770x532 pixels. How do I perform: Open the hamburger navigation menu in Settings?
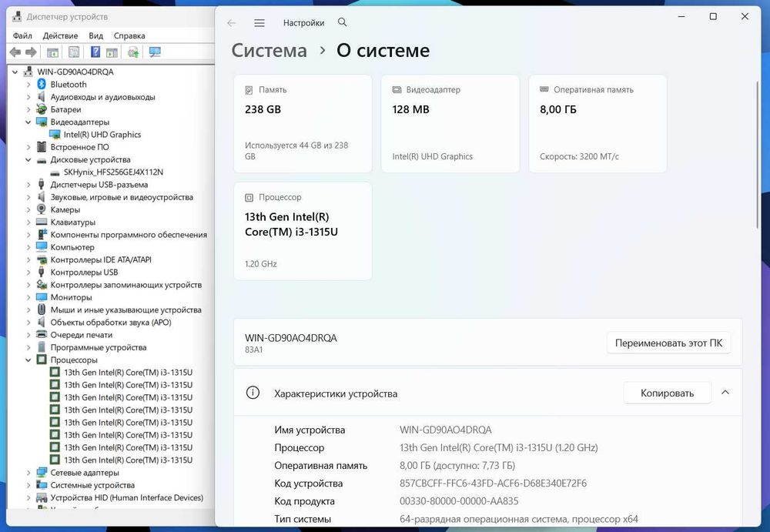tap(259, 22)
